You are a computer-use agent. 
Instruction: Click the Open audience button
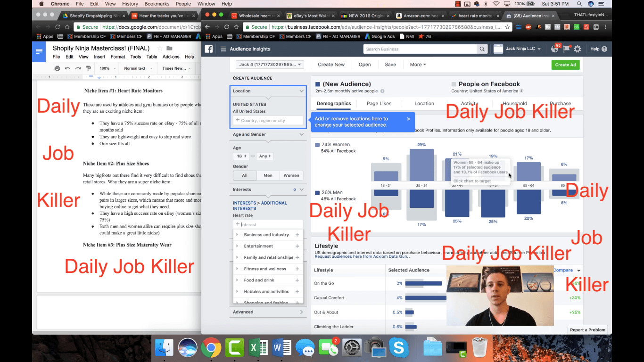(x=364, y=65)
